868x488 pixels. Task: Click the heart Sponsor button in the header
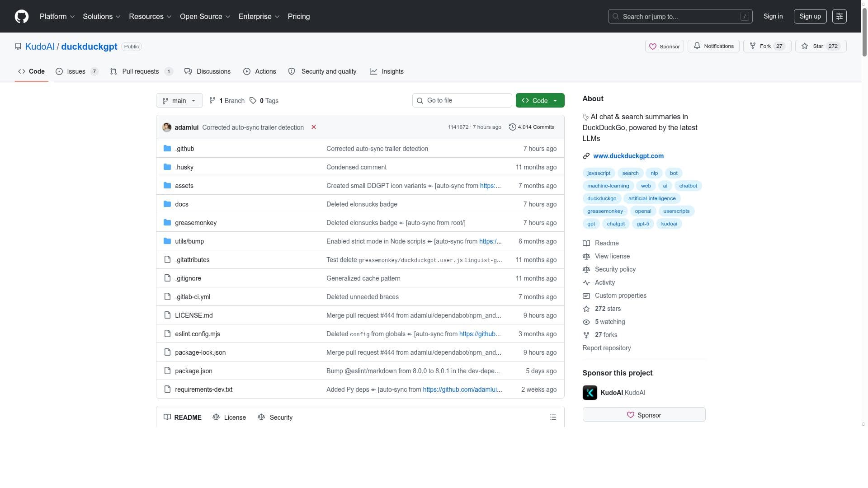point(664,47)
